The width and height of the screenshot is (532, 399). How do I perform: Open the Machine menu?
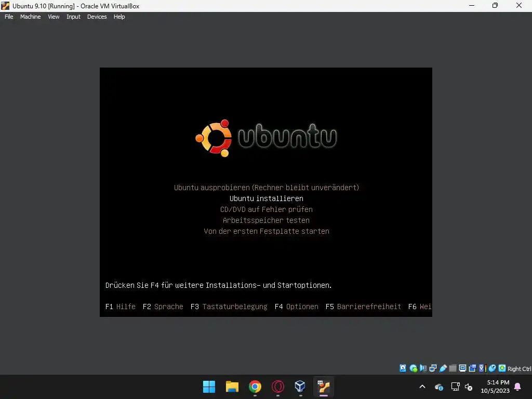pos(31,17)
